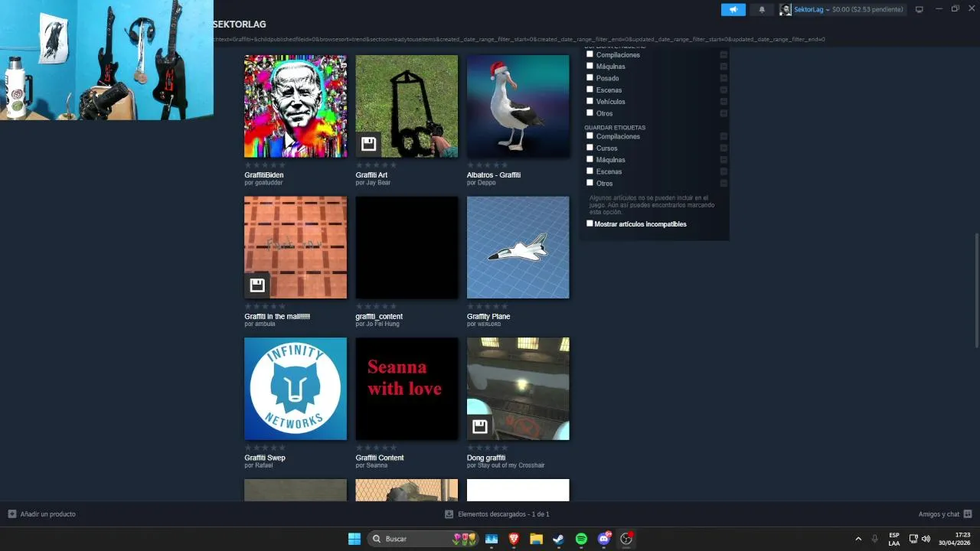
Task: Click Añadir un producto
Action: tap(48, 514)
